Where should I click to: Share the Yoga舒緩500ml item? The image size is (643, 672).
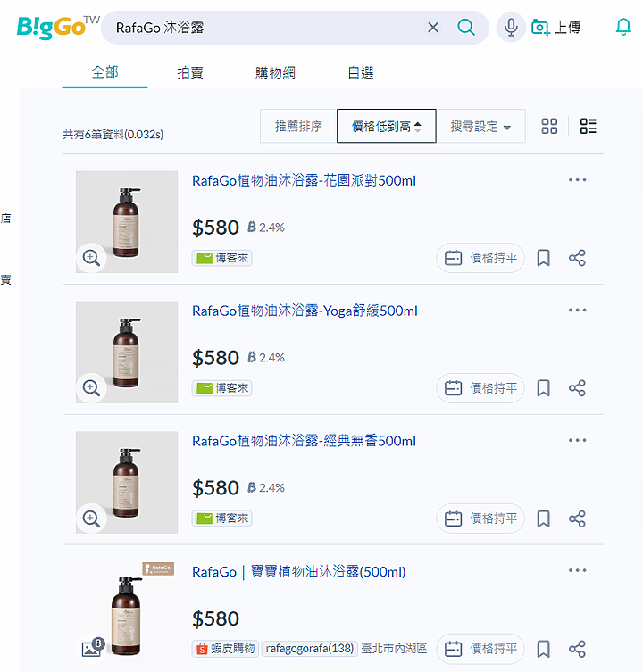coord(578,388)
